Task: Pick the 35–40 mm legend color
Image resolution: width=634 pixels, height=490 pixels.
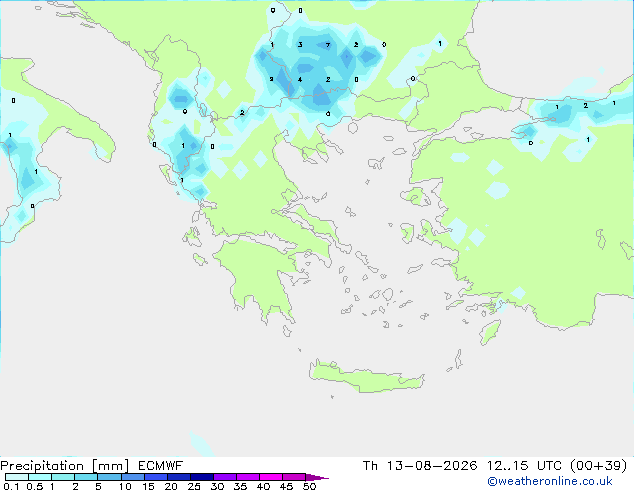Action: pos(247,477)
